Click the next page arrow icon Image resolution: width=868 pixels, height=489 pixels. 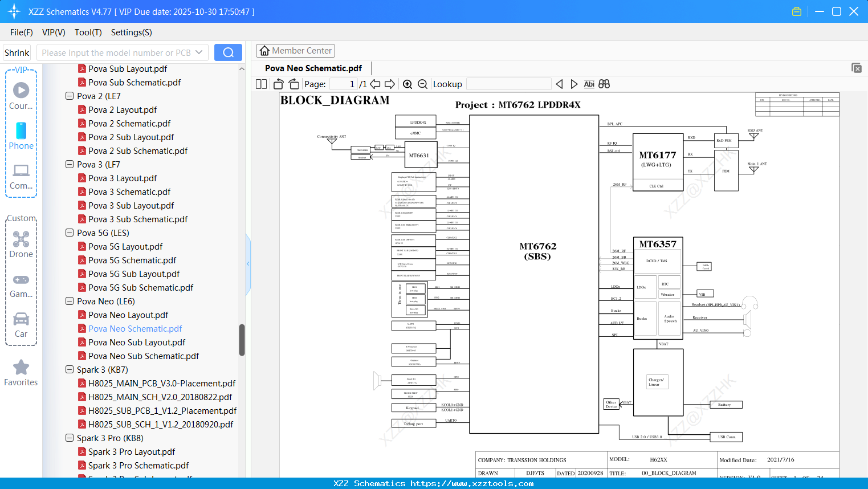(x=390, y=83)
